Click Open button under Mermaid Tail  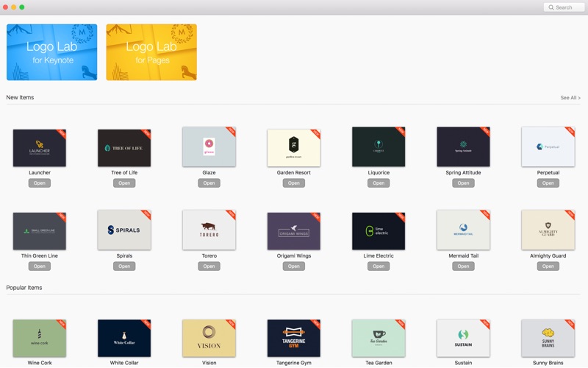pyautogui.click(x=463, y=266)
